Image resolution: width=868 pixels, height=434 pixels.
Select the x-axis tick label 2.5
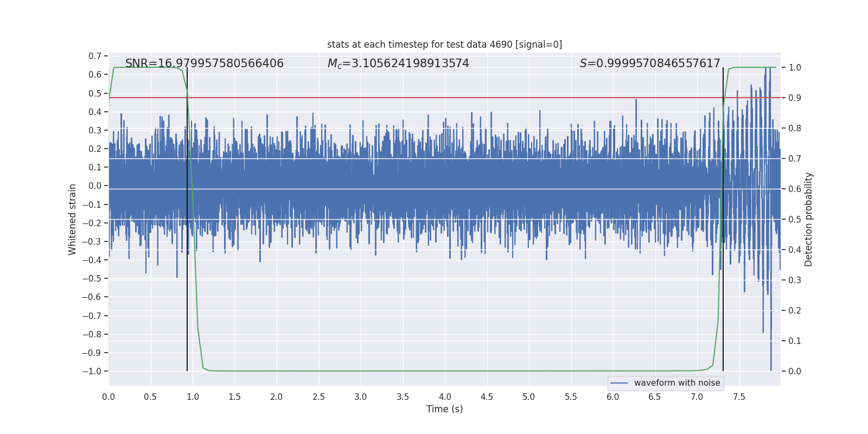tap(318, 397)
